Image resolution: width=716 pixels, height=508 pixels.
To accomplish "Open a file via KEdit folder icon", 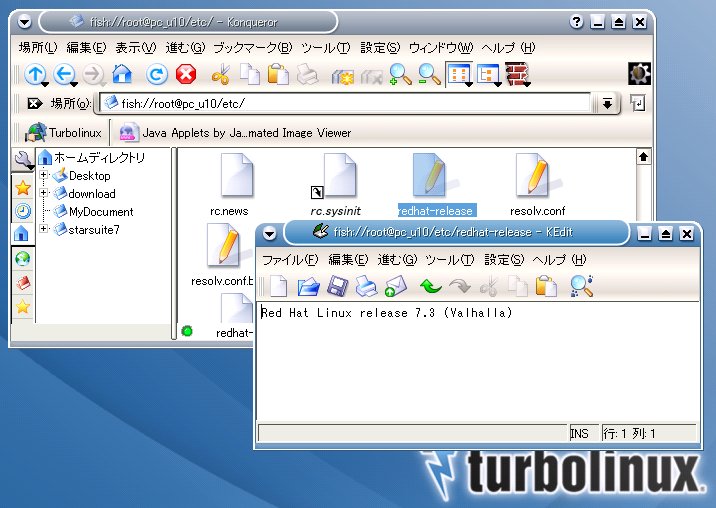I will [308, 286].
